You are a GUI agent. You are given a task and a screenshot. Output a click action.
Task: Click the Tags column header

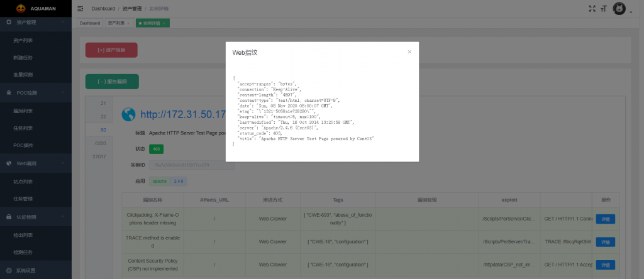point(338,200)
